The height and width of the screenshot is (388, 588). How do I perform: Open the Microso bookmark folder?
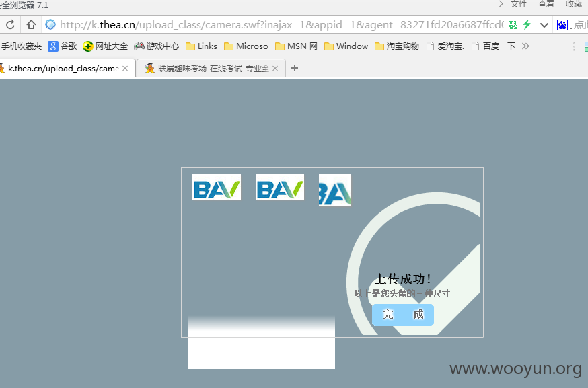tap(246, 46)
